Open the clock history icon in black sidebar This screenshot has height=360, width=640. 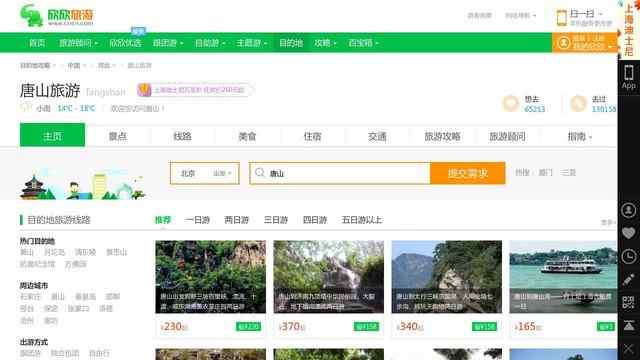point(629,256)
